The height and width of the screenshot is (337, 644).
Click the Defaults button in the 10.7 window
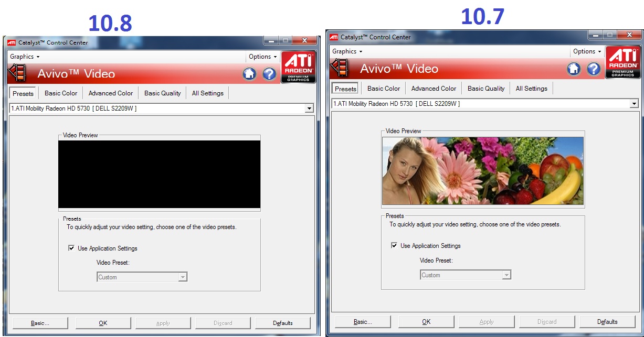[x=607, y=321]
